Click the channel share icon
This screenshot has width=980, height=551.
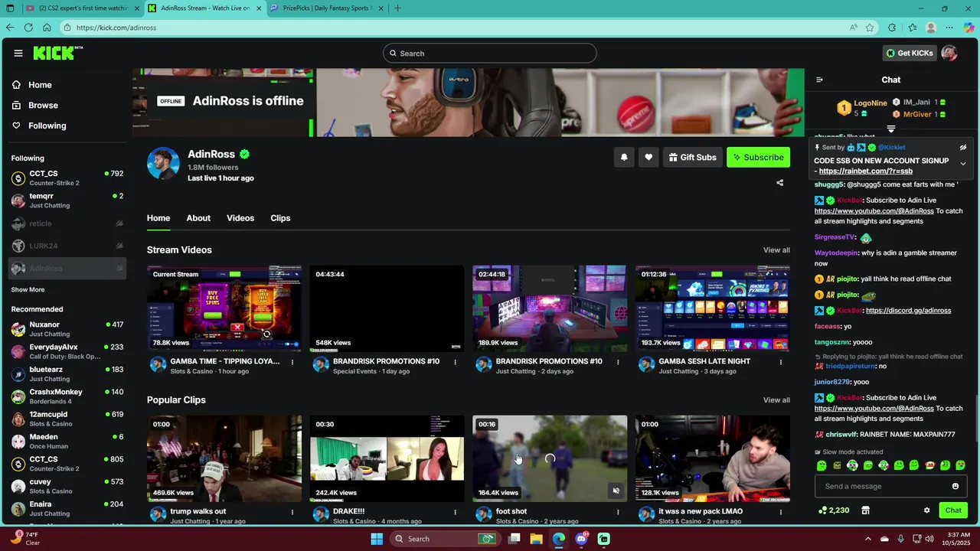779,183
